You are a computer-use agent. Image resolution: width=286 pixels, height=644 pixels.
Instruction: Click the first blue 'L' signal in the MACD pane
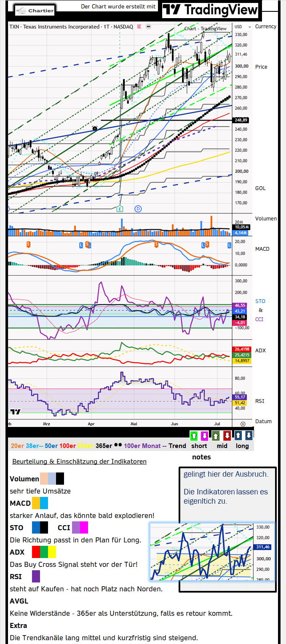(x=81, y=244)
